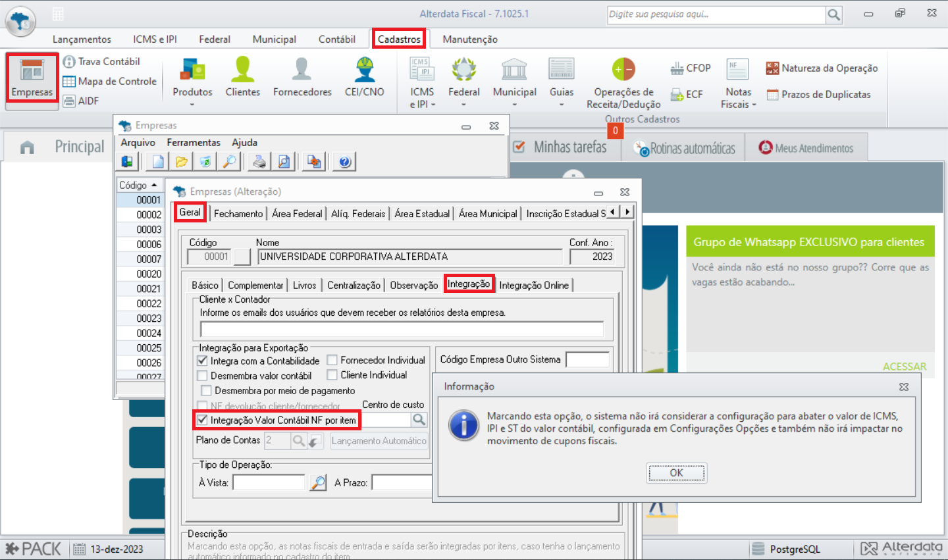Click the blue help icon in Empresas toolbar
The height and width of the screenshot is (560, 948).
[x=344, y=161]
